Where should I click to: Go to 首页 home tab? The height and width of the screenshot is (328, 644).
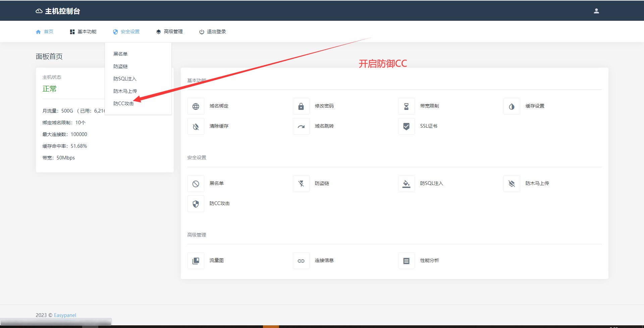pos(45,32)
